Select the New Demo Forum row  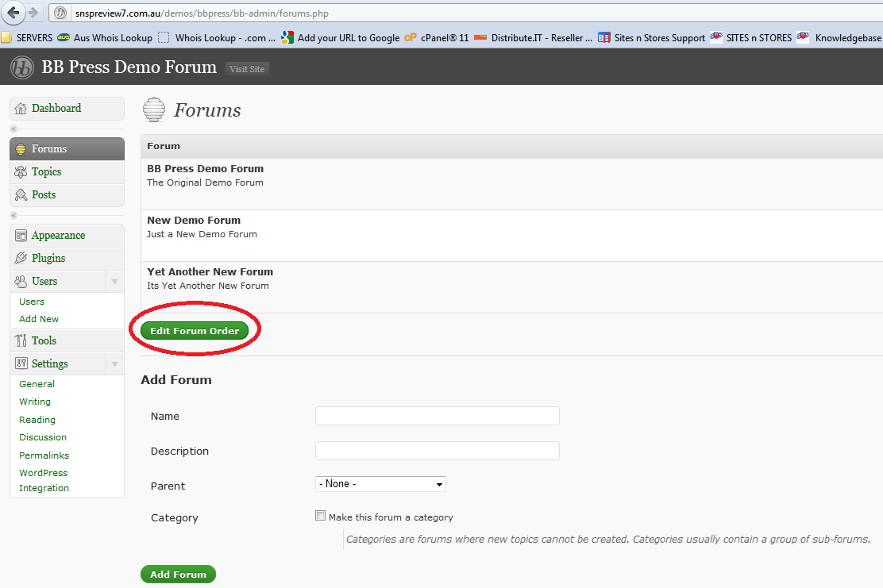pyautogui.click(x=511, y=236)
